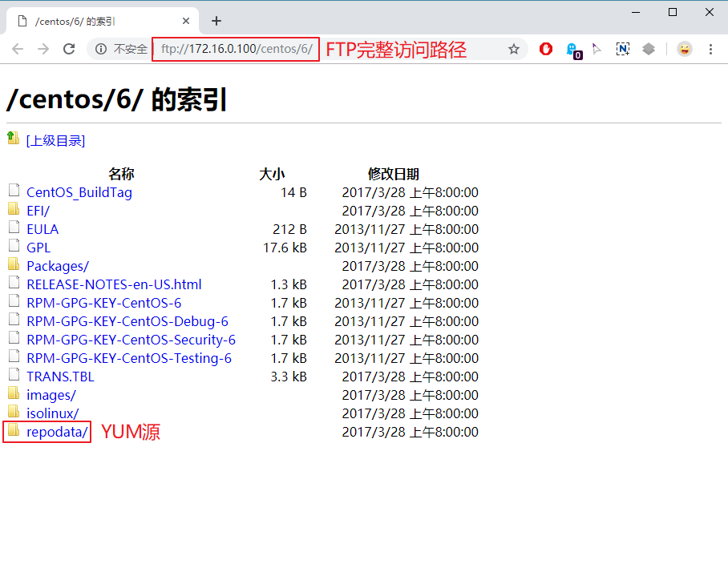Open RPM-GPG-KEY-CentOS-Debug-6
728x584 pixels.
tap(127, 321)
